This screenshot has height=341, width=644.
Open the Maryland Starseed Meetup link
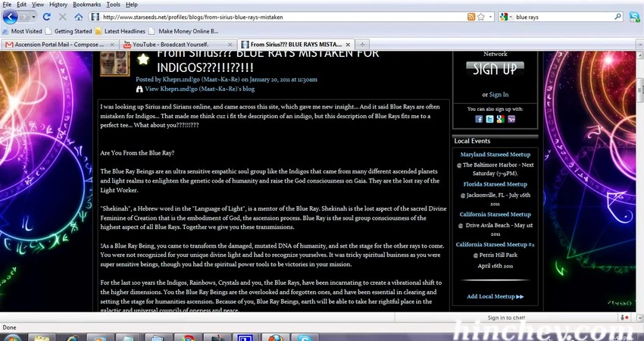(x=495, y=154)
